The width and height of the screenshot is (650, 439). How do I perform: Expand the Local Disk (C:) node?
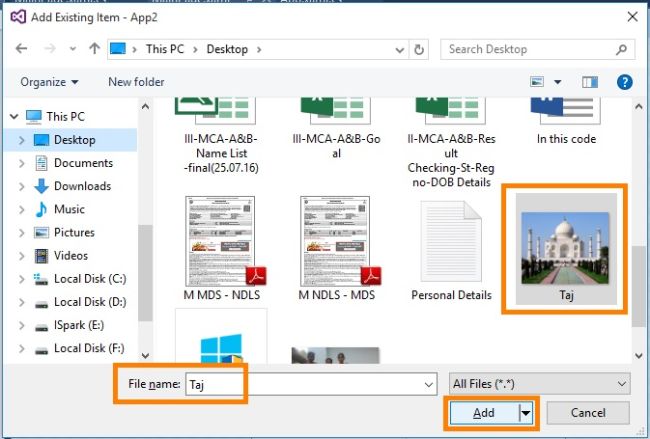click(22, 279)
